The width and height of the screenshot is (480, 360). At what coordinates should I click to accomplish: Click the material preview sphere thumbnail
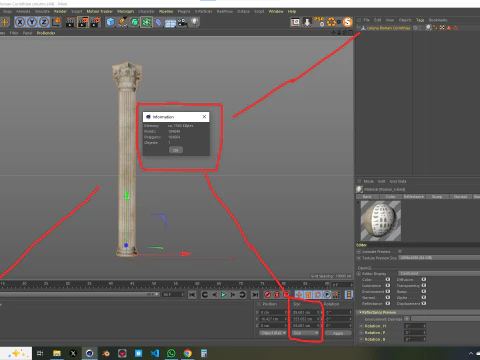380,220
